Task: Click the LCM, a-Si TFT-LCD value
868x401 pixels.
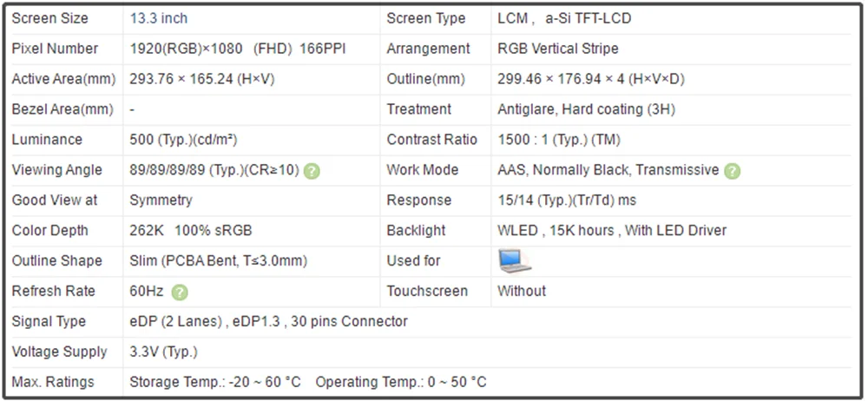Action: tap(564, 18)
